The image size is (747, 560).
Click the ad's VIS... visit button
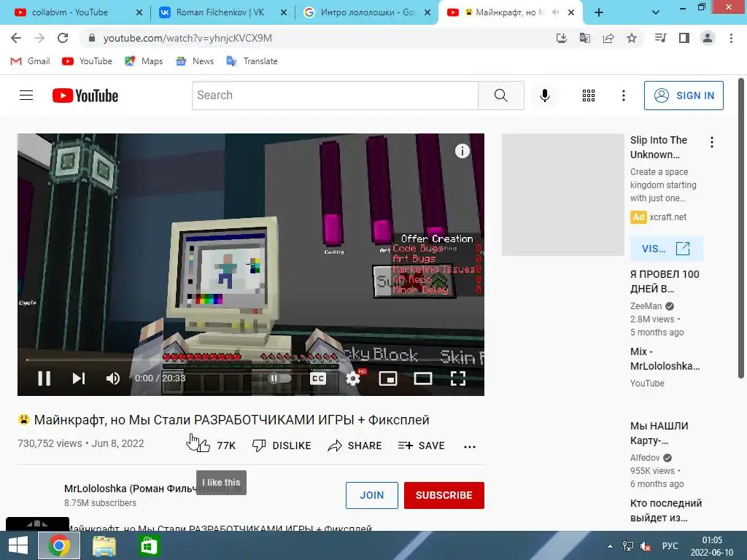(666, 249)
